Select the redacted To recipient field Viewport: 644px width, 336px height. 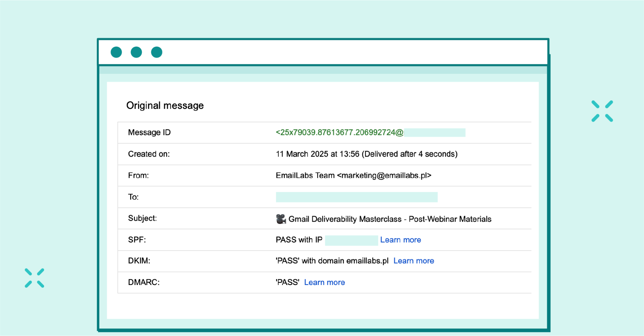pyautogui.click(x=356, y=197)
